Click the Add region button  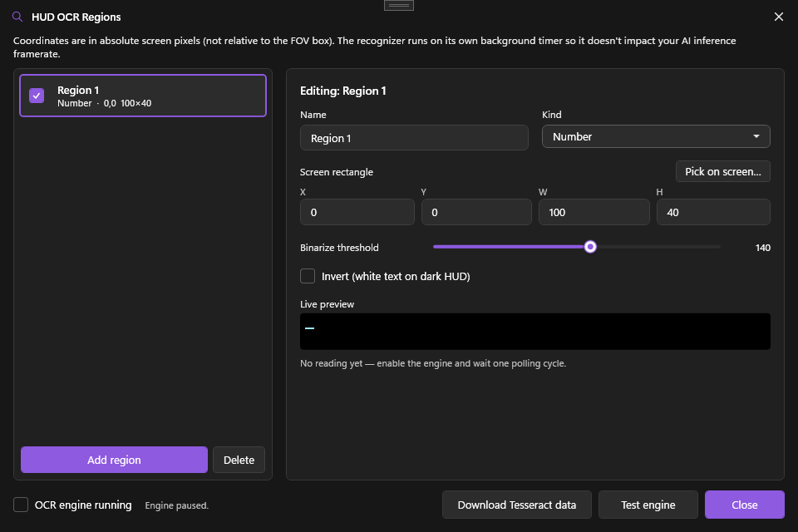(114, 460)
